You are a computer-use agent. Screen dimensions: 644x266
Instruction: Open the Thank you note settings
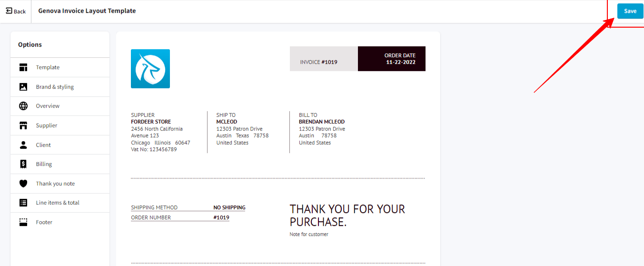[60, 184]
